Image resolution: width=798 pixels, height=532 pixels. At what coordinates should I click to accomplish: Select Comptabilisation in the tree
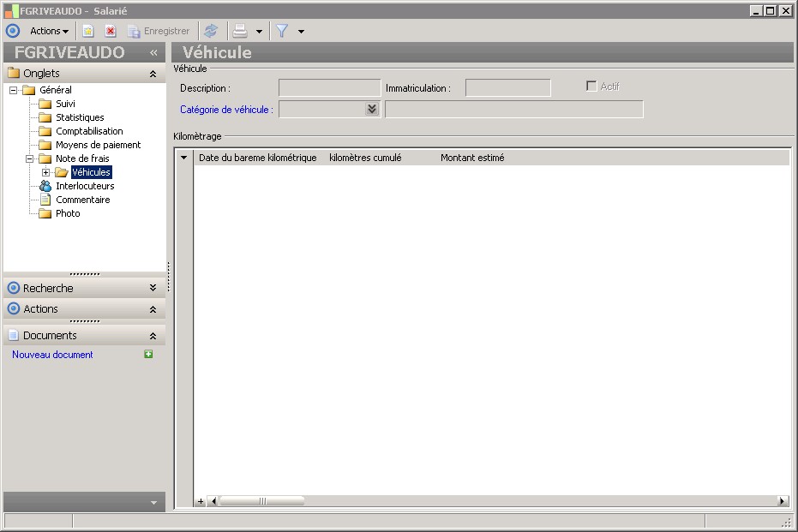(89, 131)
